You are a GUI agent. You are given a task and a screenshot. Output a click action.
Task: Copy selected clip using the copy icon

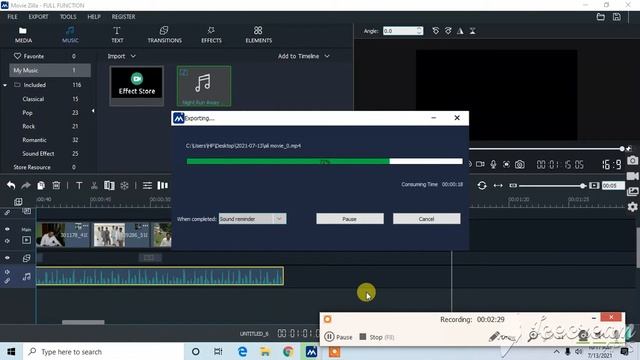[41, 186]
